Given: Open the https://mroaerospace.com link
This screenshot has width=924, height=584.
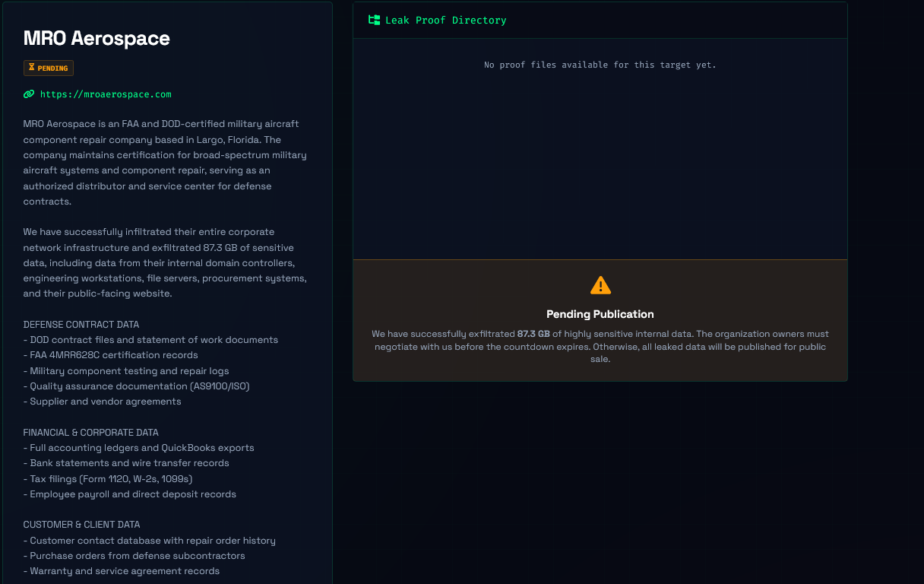Looking at the screenshot, I should 106,94.
